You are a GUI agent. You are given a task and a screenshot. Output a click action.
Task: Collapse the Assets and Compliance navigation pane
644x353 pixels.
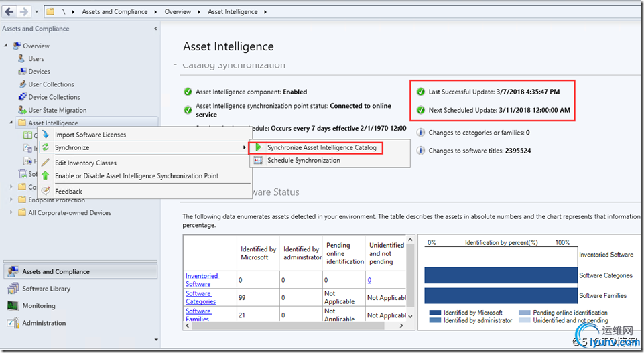tap(155, 29)
